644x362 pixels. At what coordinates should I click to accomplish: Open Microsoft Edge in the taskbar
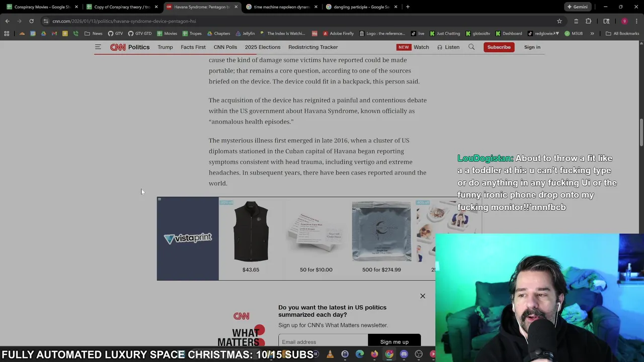(x=359, y=354)
